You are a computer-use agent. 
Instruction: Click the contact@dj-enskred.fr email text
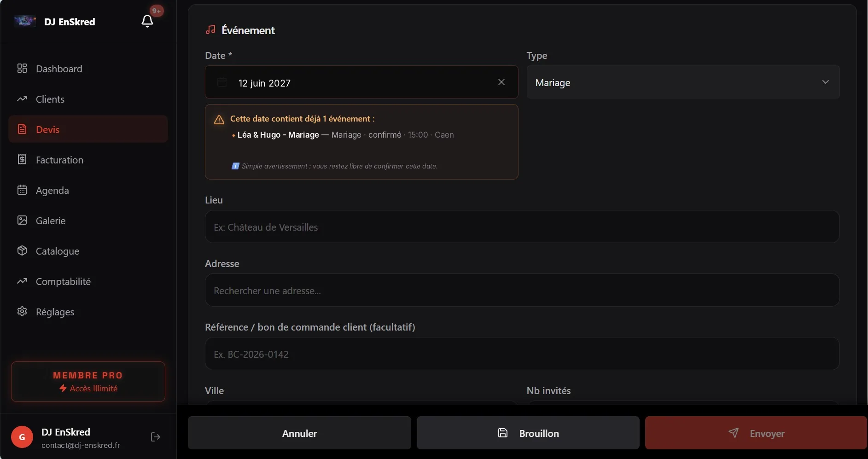(81, 445)
